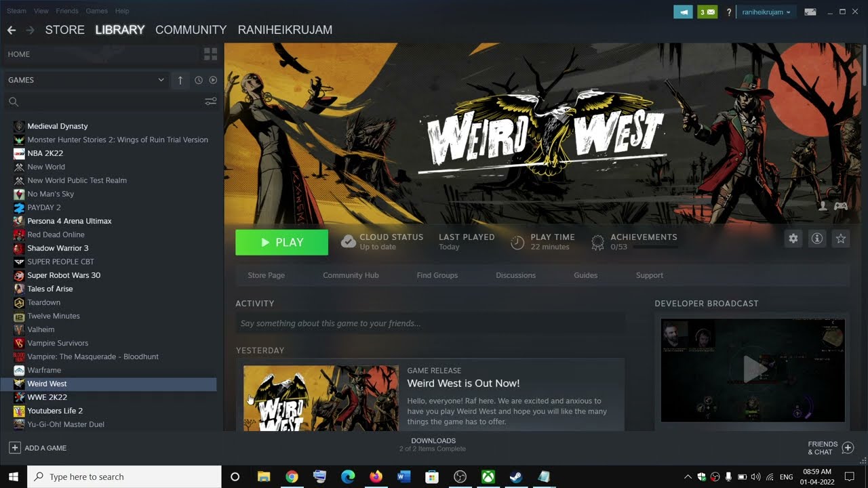Click the cloud status checkmark icon
This screenshot has height=488, width=868.
(348, 242)
